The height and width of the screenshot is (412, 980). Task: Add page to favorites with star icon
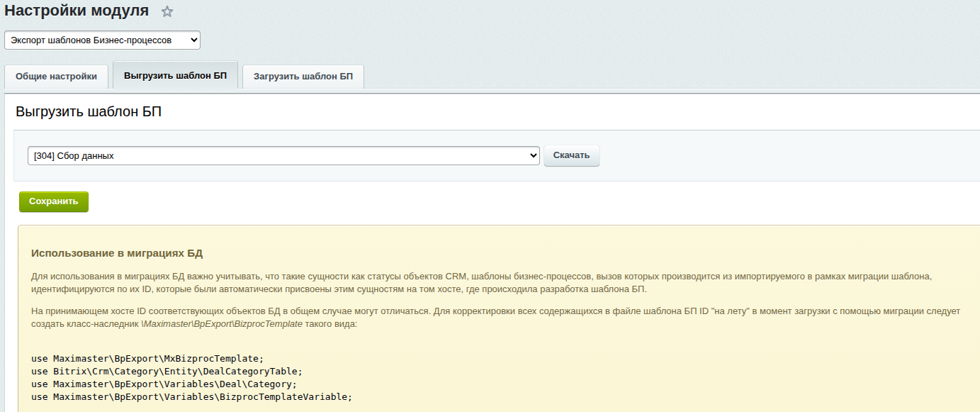click(167, 11)
